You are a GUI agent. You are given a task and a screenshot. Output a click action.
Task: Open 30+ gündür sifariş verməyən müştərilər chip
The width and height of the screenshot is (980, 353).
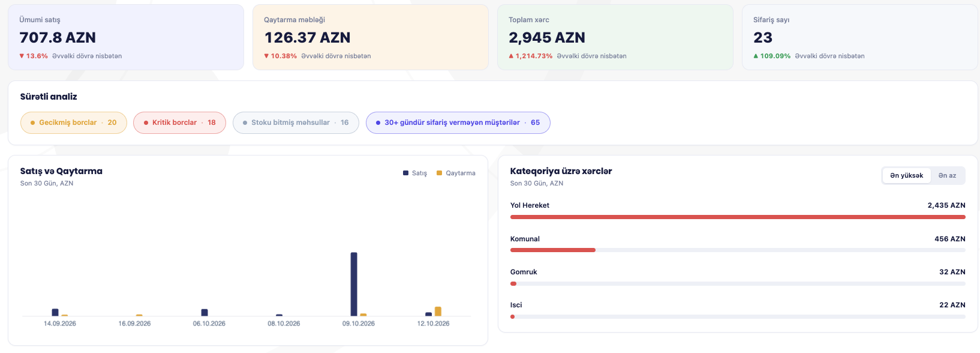pos(458,122)
